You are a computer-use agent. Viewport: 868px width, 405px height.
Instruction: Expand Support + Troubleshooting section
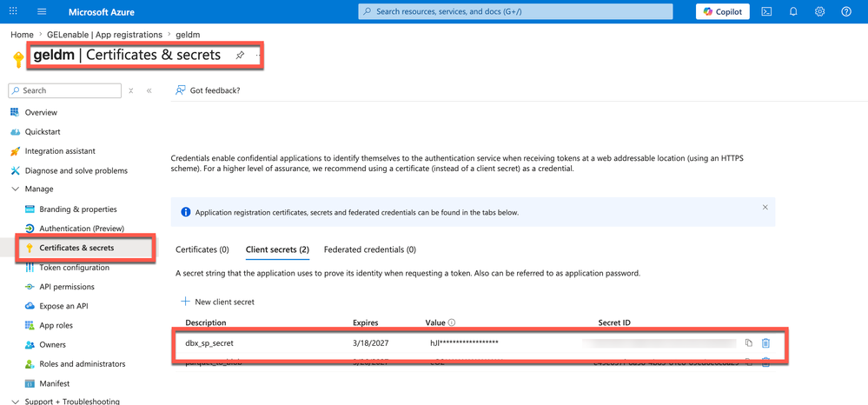[72, 402]
